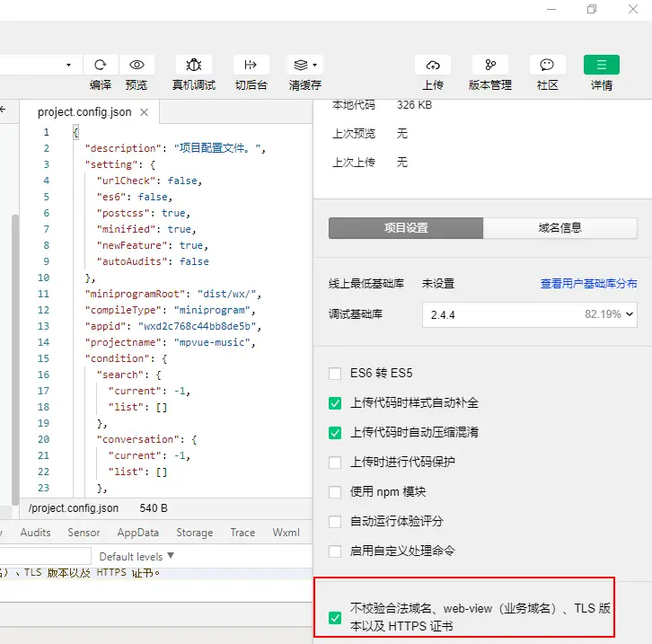Click the "appid" key on line 13
Viewport: 652px width, 644px height.
106,326
